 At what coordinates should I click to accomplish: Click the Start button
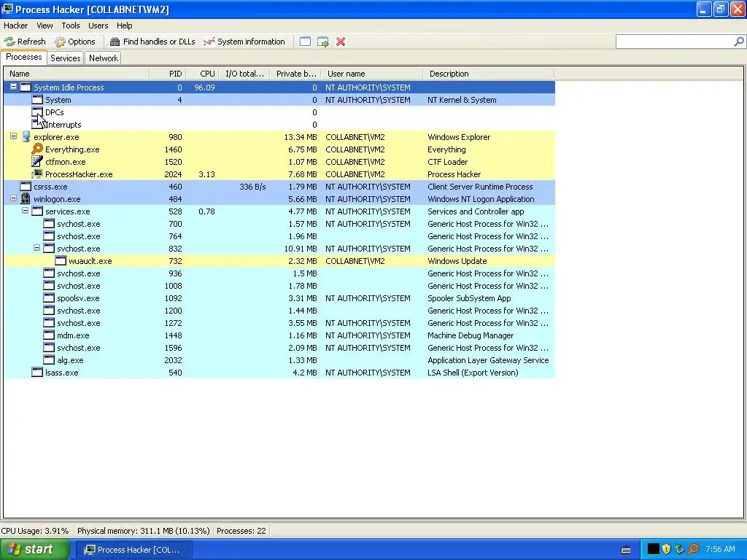[x=35, y=550]
